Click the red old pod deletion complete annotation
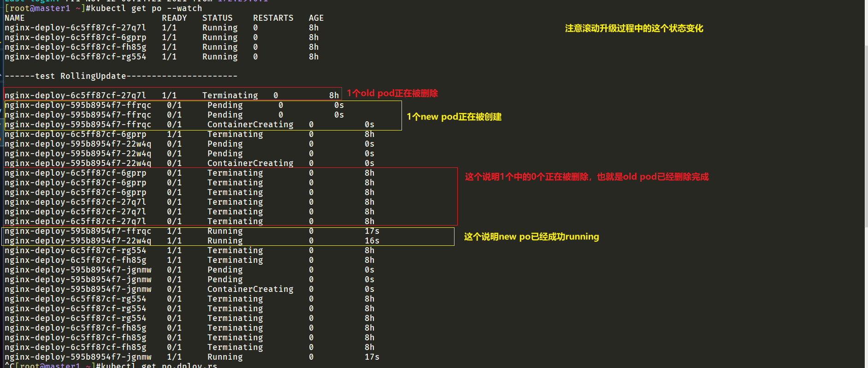Viewport: 868px width, 368px height. pyautogui.click(x=587, y=177)
